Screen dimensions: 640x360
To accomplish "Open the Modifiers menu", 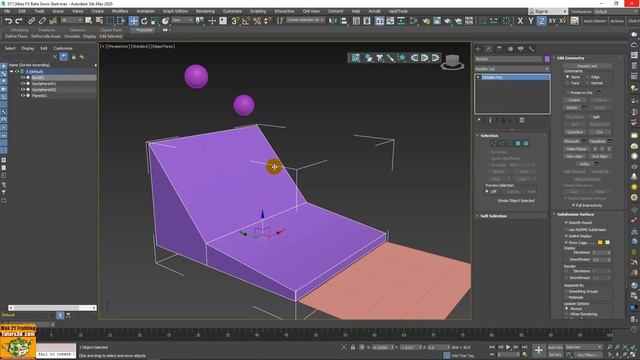I will click(120, 11).
